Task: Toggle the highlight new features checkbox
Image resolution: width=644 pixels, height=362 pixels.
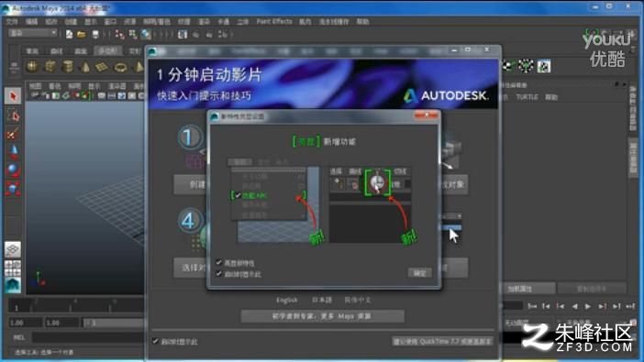Action: click(x=219, y=263)
